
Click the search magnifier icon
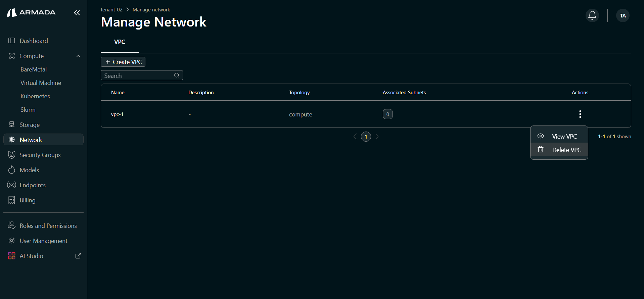point(177,76)
